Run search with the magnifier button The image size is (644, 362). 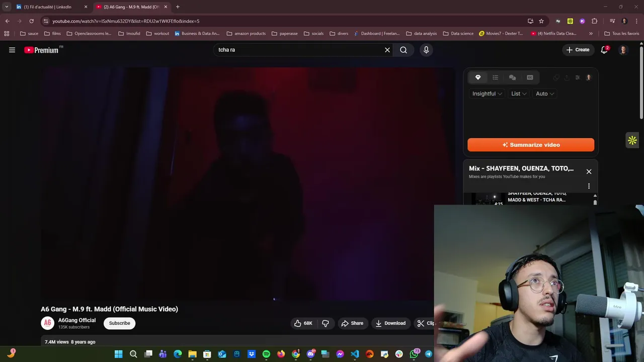(404, 50)
